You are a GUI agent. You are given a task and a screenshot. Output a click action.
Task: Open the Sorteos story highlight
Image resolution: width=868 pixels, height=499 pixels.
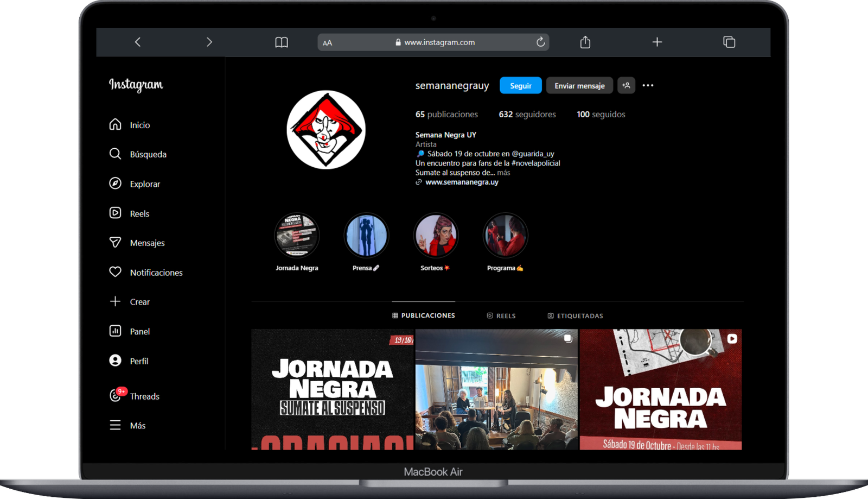tap(436, 235)
